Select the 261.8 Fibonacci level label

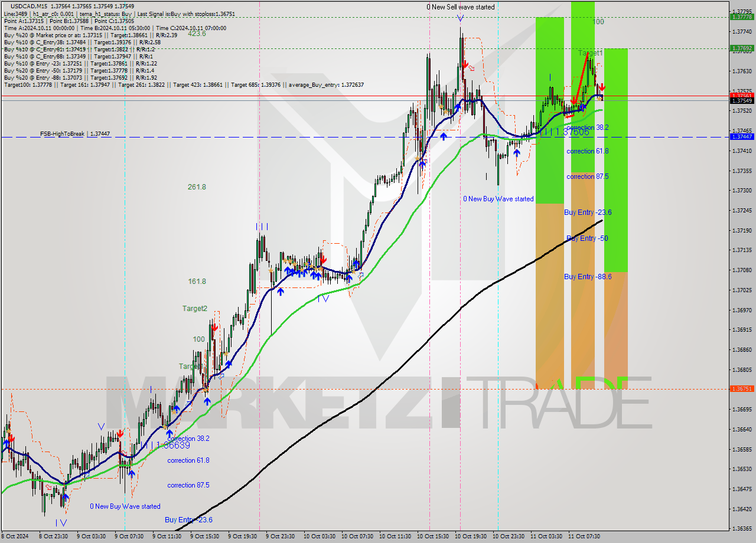[x=197, y=187]
